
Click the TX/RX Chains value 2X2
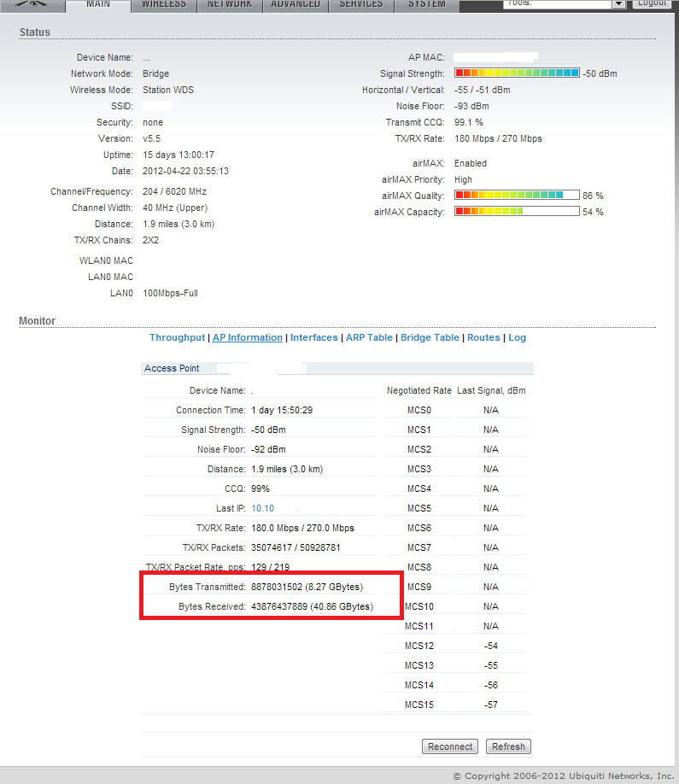(x=150, y=240)
